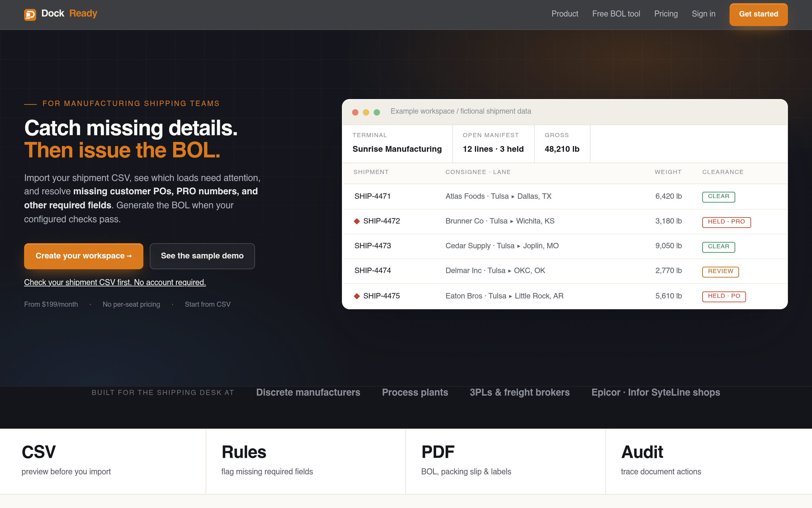Click Create your workspace button
Screen dimensions: 812x508
coord(83,256)
